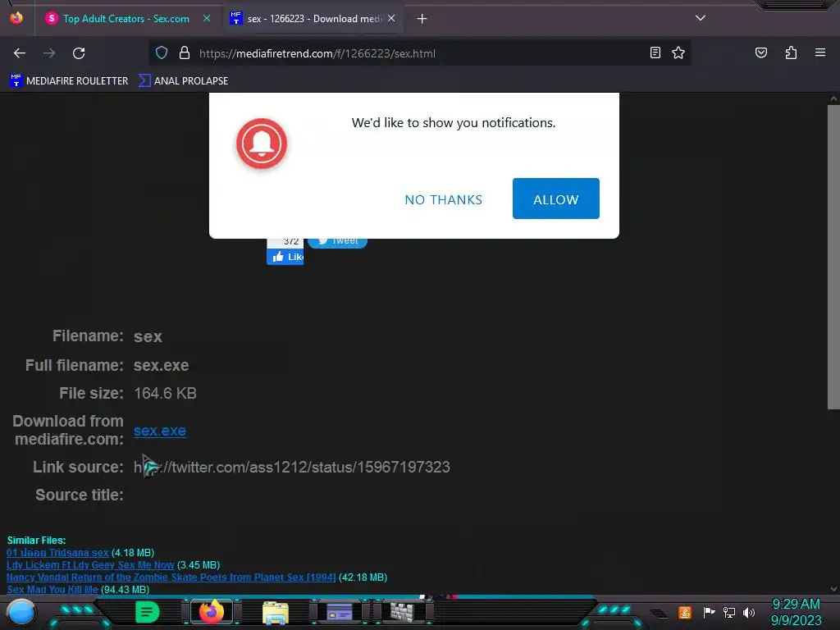The image size is (840, 630).
Task: Click the red bell notification icon
Action: [x=262, y=144]
